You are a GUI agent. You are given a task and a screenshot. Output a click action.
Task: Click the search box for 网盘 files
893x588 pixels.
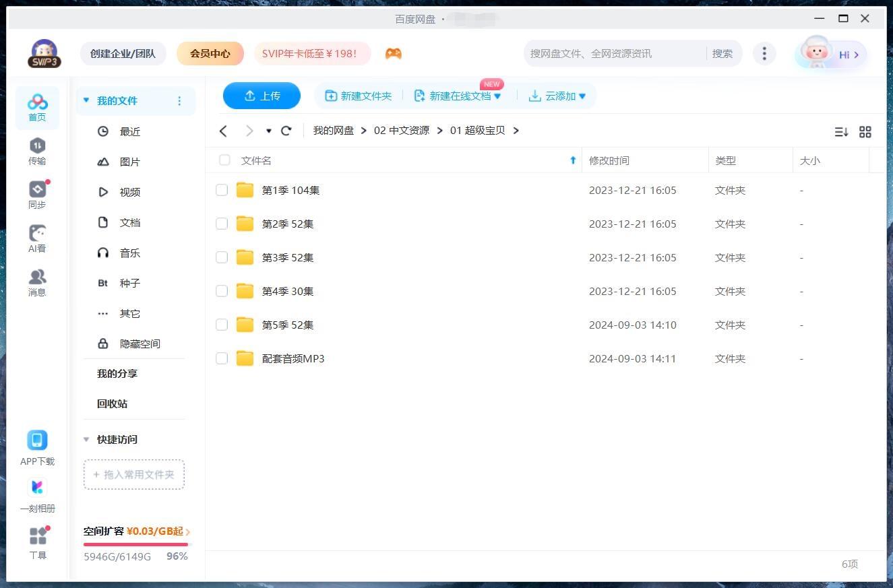tap(613, 54)
